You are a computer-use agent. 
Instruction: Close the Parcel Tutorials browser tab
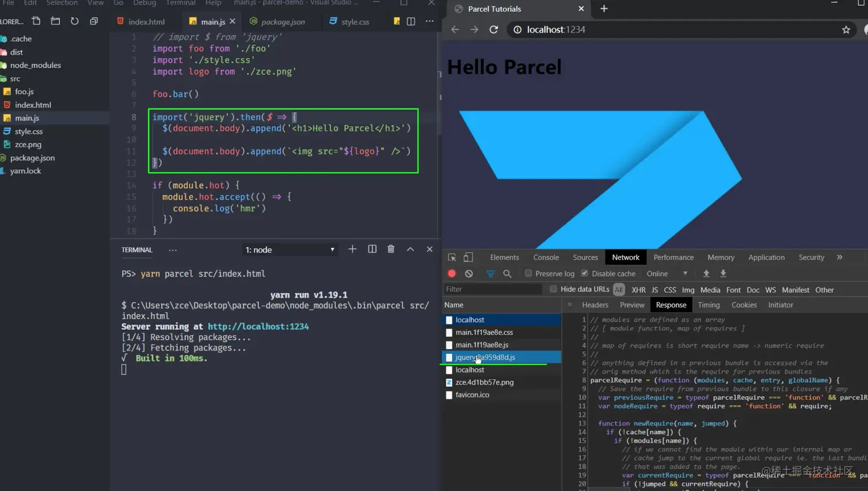click(x=581, y=9)
